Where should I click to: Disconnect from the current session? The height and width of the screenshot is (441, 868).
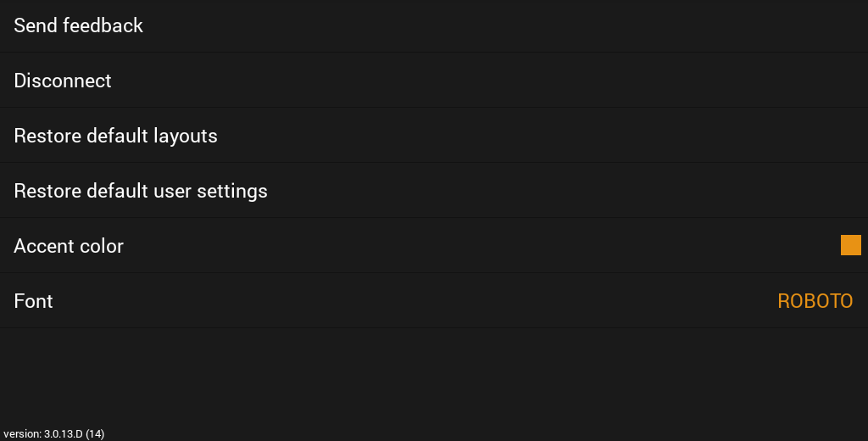(63, 81)
